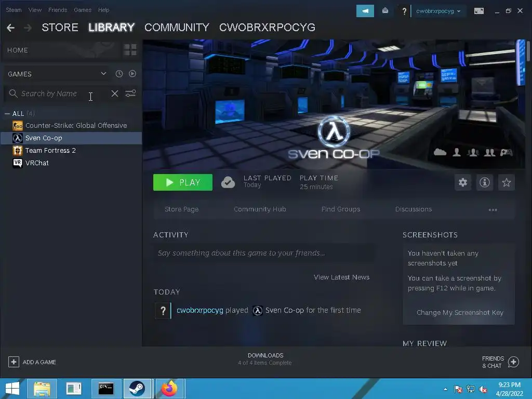Image resolution: width=532 pixels, height=399 pixels.
Task: Click Sven Co-op link in activity feed
Action: pyautogui.click(x=284, y=311)
